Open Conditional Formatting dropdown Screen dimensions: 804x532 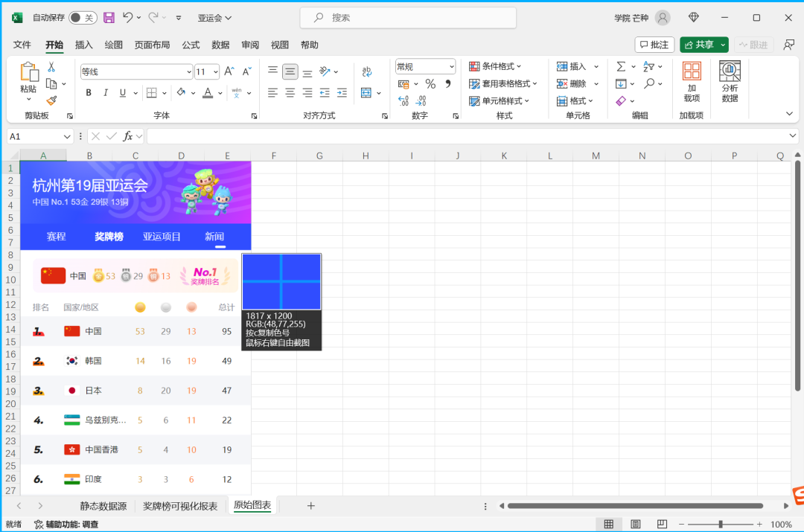pos(496,66)
